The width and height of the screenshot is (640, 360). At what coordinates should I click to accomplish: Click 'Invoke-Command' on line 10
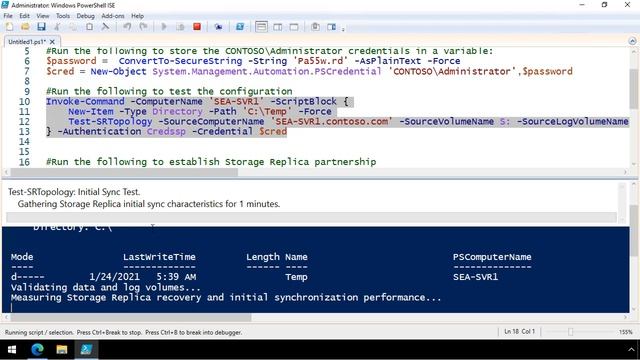click(85, 101)
